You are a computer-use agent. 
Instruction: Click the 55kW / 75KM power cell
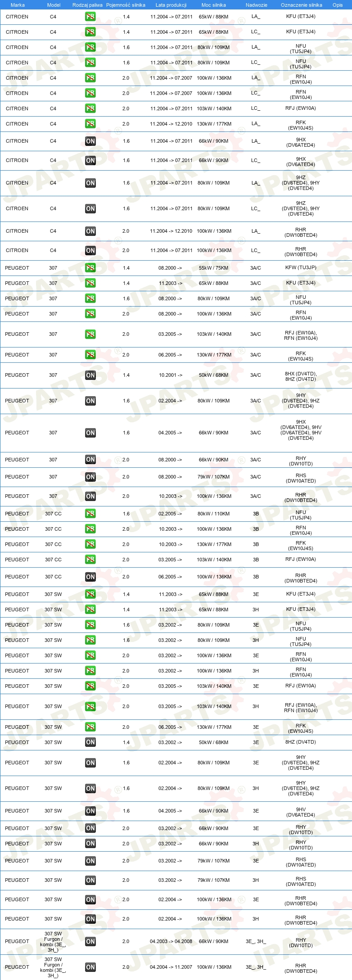[213, 268]
